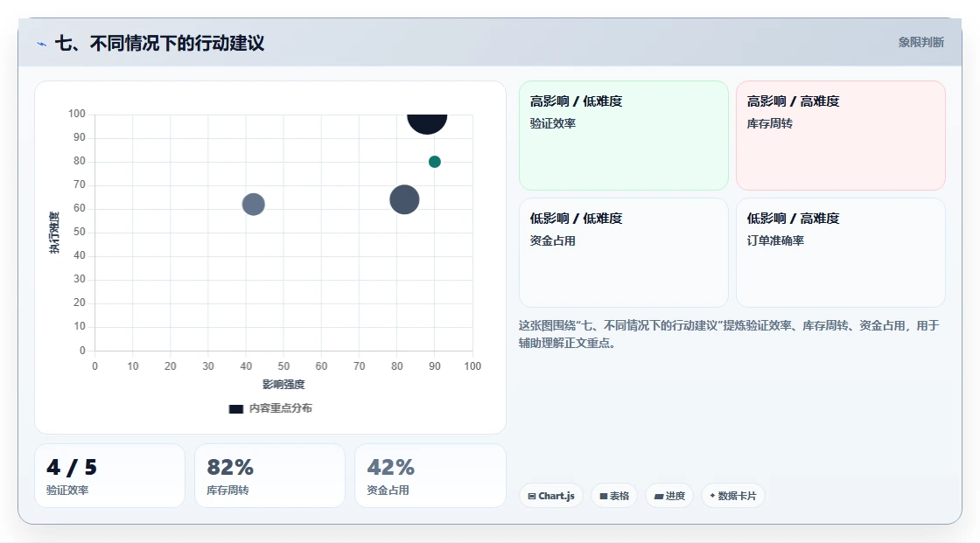The width and height of the screenshot is (980, 543).
Task: Click 库存周转 text in the pink card
Action: [x=769, y=123]
